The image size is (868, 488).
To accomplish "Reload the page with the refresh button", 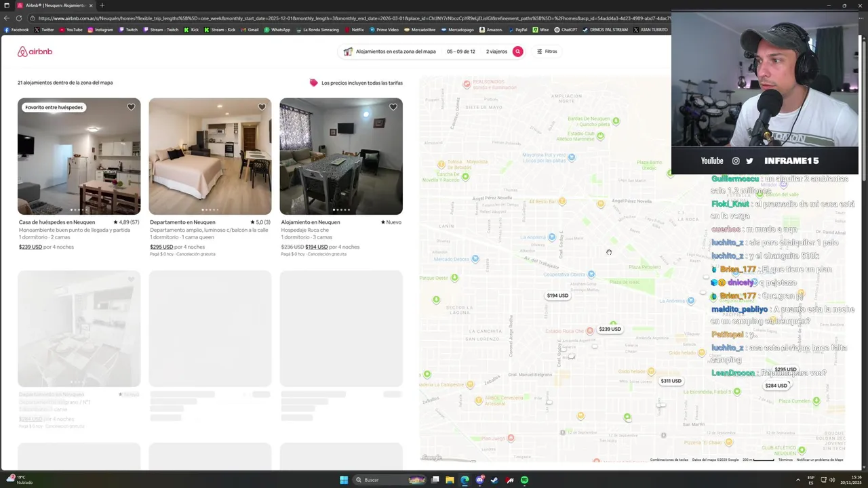I will pyautogui.click(x=18, y=18).
